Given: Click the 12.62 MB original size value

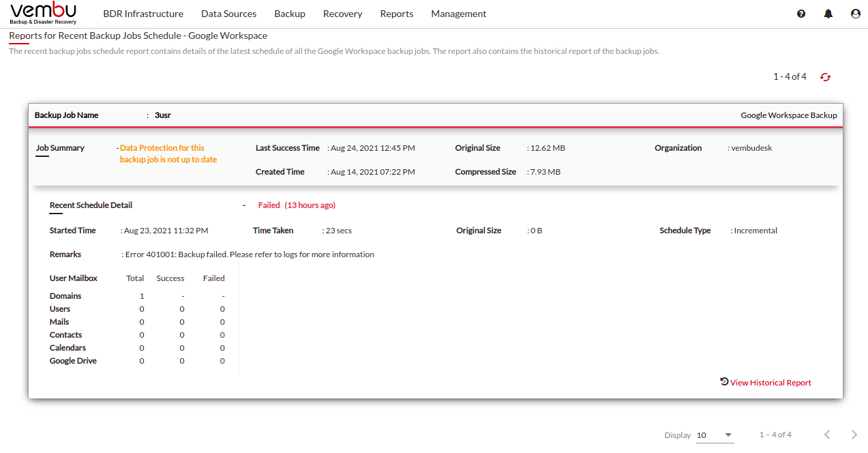Looking at the screenshot, I should click(x=548, y=148).
